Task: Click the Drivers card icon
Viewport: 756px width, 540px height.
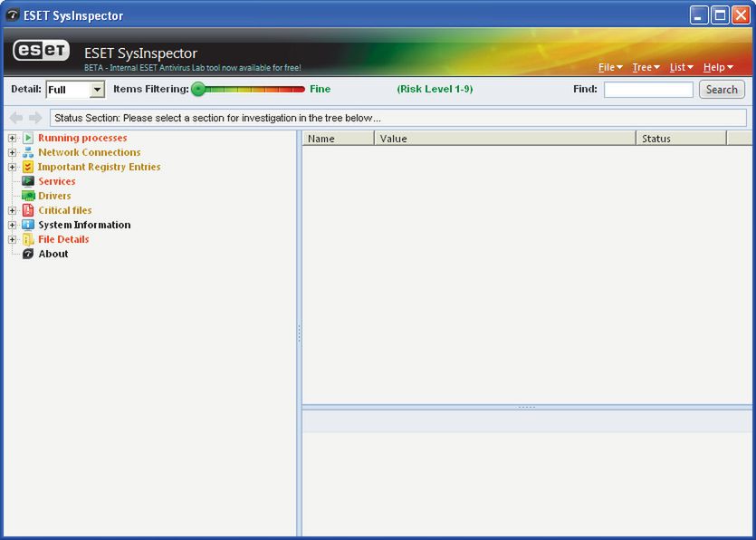Action: (x=28, y=196)
